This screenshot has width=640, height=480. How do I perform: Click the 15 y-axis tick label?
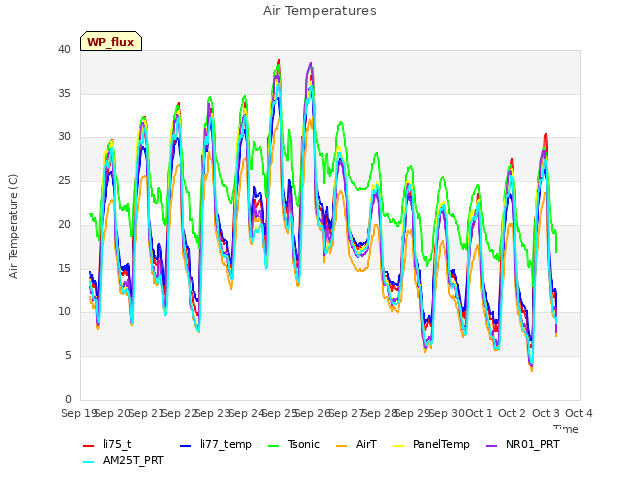tap(64, 268)
